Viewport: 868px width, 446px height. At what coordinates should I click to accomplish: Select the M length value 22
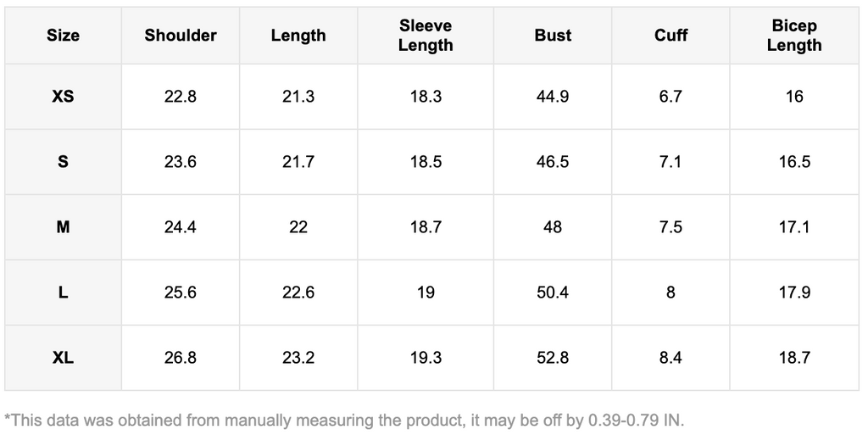point(298,227)
